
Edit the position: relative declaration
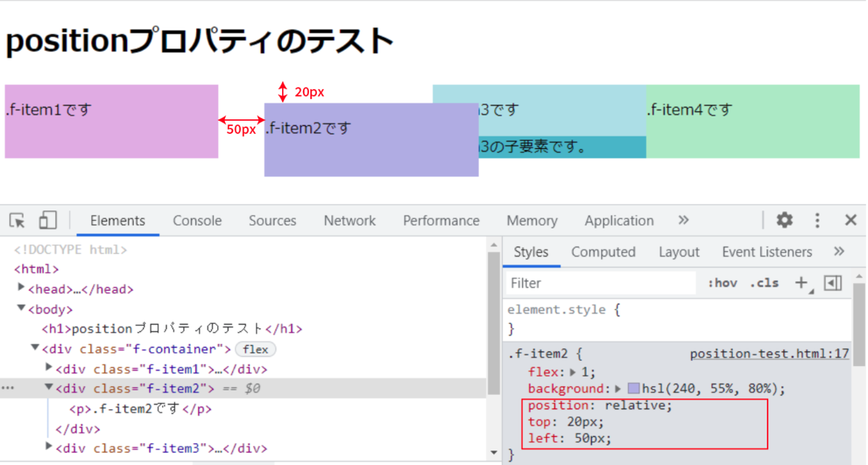pos(600,405)
